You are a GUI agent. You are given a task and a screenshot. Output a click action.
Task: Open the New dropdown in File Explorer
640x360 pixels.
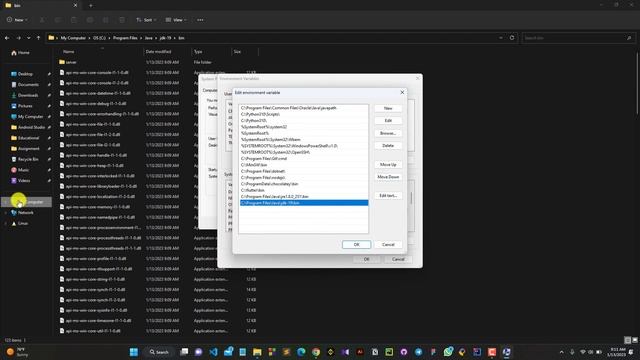(x=17, y=20)
